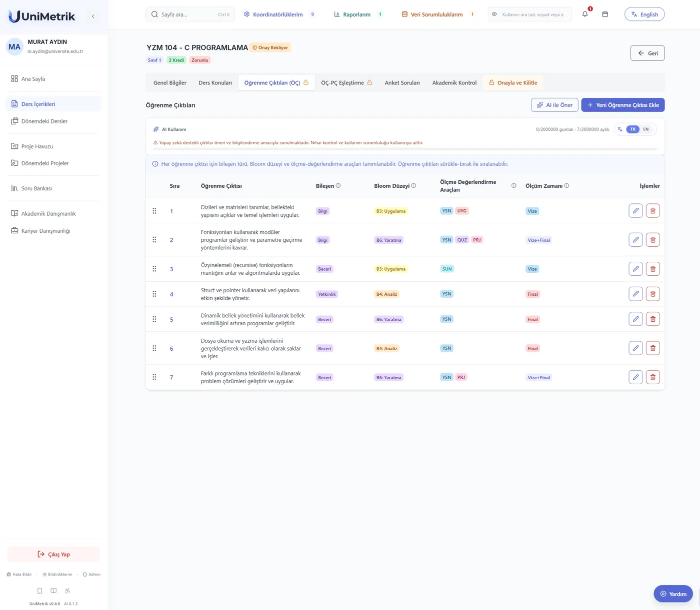Edit learning outcome row 1 with the pencil icon
This screenshot has width=700, height=610.
(x=635, y=211)
